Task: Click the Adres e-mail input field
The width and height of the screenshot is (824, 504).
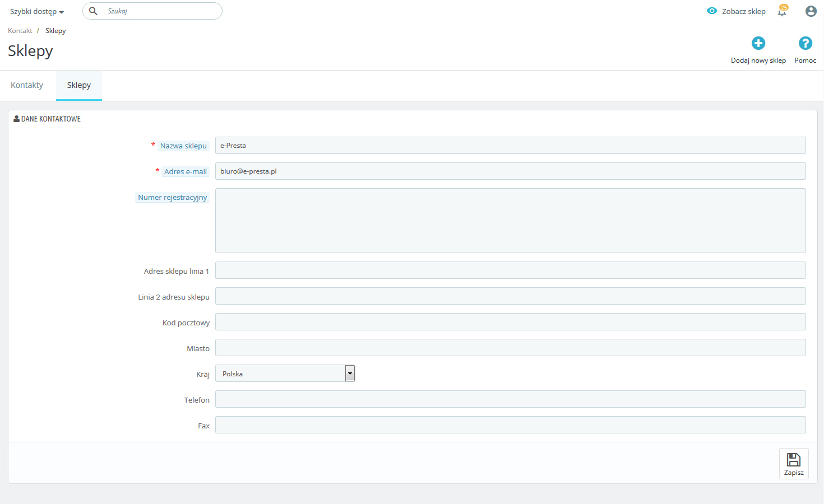Action: (510, 171)
